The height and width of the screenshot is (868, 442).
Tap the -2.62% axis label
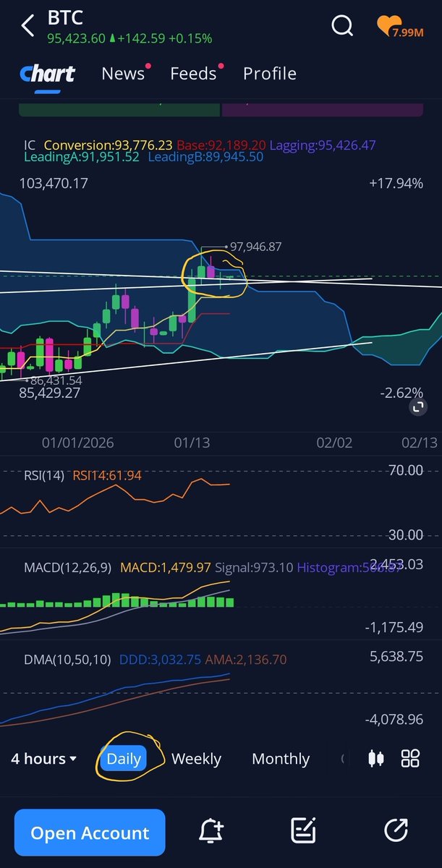[401, 393]
